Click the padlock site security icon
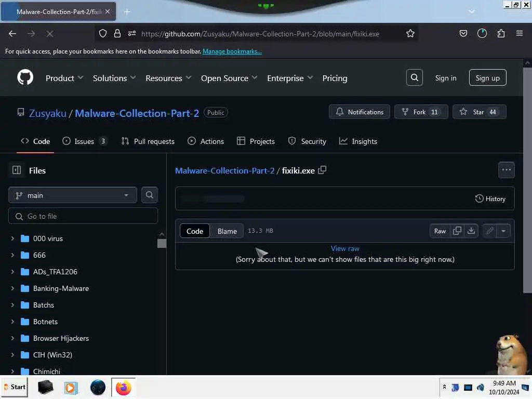Viewport: 532px width, 399px height. [x=117, y=33]
